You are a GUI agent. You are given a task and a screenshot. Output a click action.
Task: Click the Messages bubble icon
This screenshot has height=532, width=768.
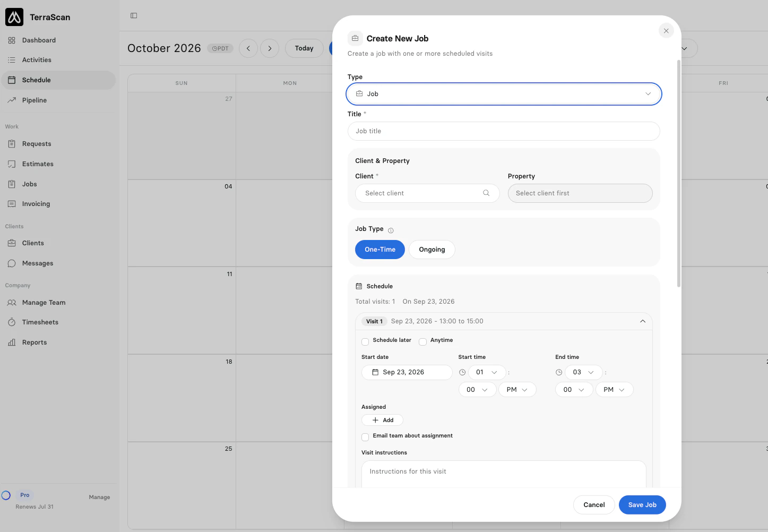(12, 263)
